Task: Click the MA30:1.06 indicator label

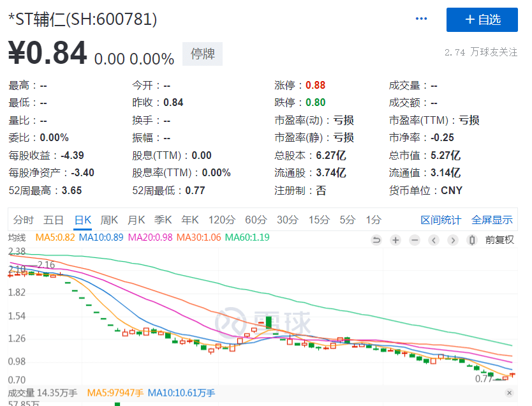Action: [199, 237]
